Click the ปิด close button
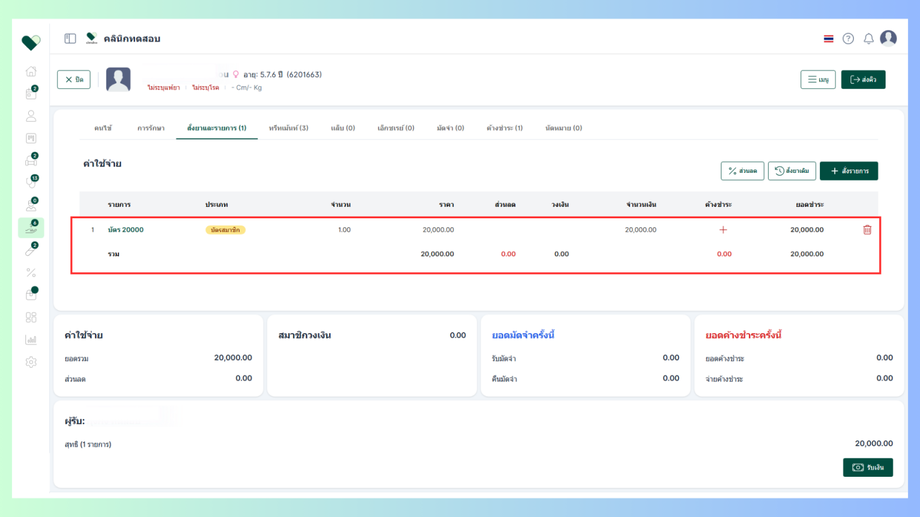This screenshot has width=920, height=517. 74,79
